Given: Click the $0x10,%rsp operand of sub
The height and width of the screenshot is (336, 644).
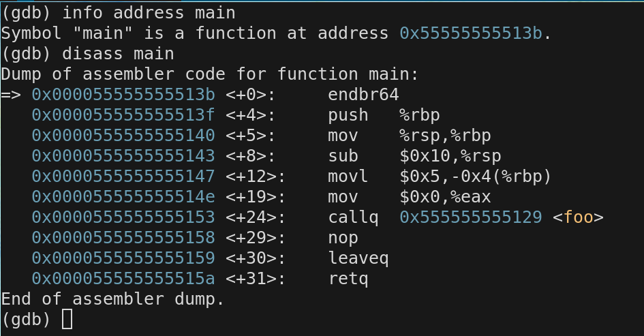Looking at the screenshot, I should pyautogui.click(x=444, y=156).
